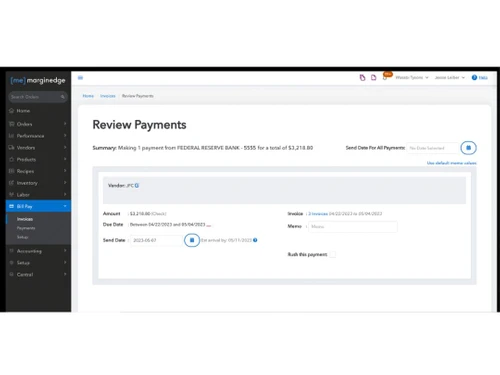Image resolution: width=500 pixels, height=375 pixels.
Task: Select Invoices under Bill Pay
Action: pos(25,219)
